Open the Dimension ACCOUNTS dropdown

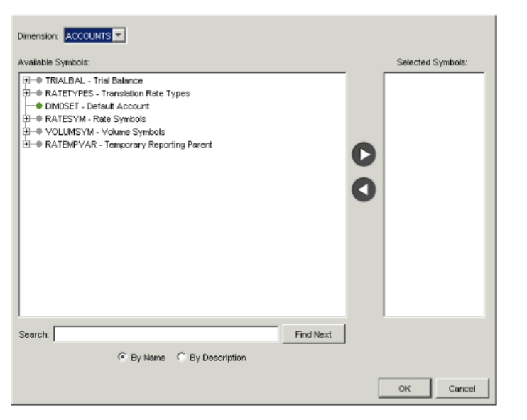tap(119, 35)
